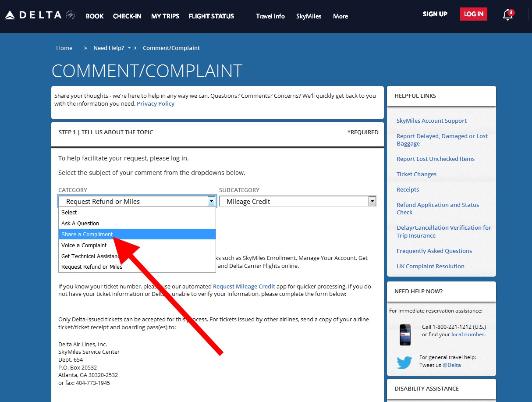Select Ask A Question option
This screenshot has width=532, height=402.
[80, 223]
